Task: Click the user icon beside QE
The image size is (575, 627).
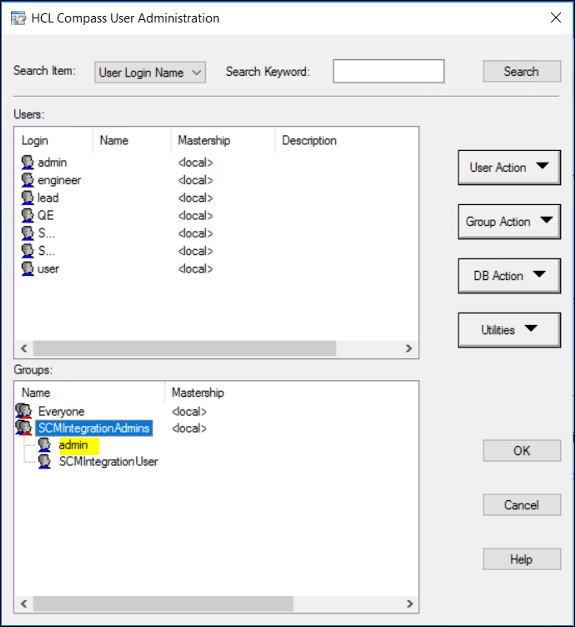Action: tap(28, 215)
